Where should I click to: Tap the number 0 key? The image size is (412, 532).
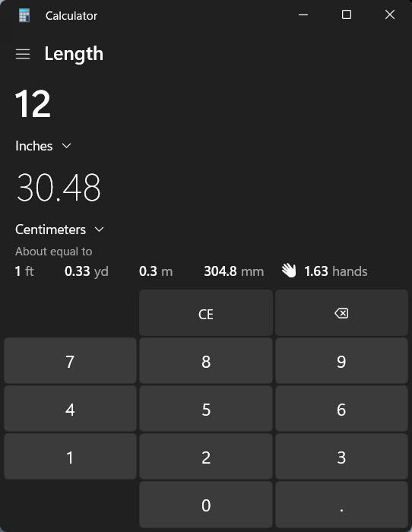pos(206,505)
